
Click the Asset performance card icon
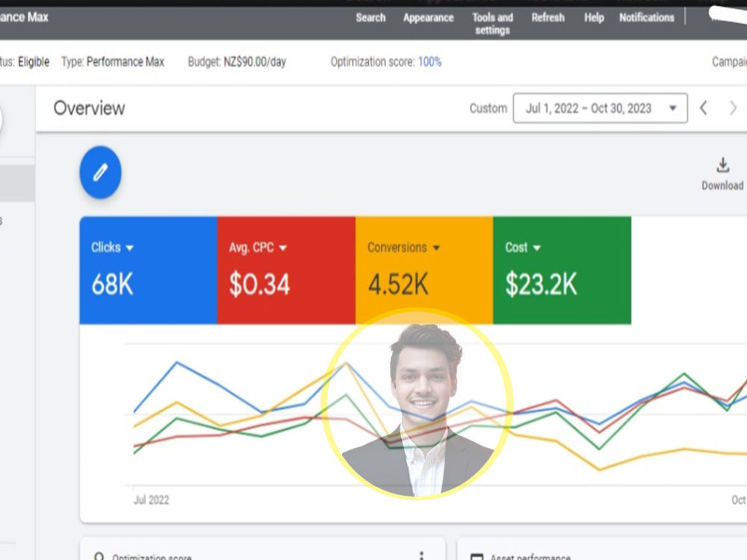[477, 557]
